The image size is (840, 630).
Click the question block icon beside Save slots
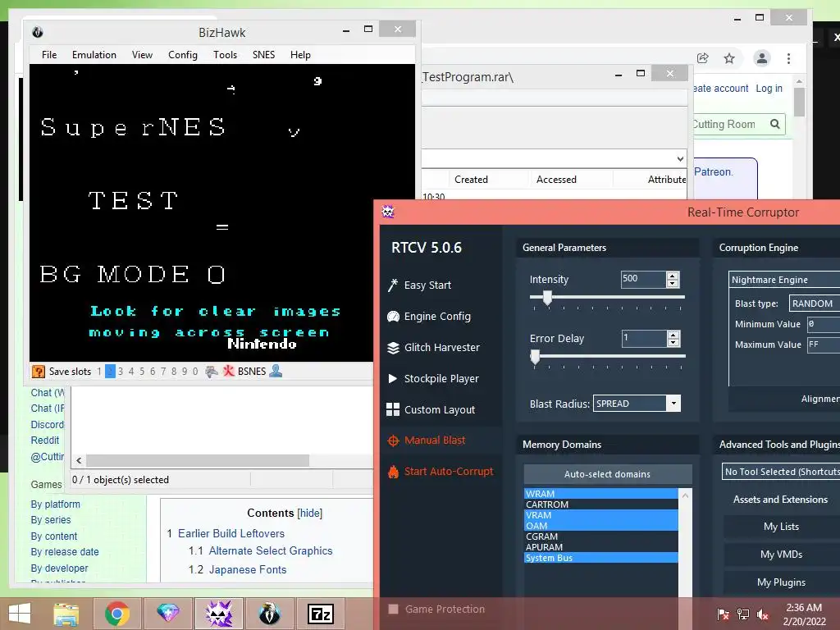(38, 372)
